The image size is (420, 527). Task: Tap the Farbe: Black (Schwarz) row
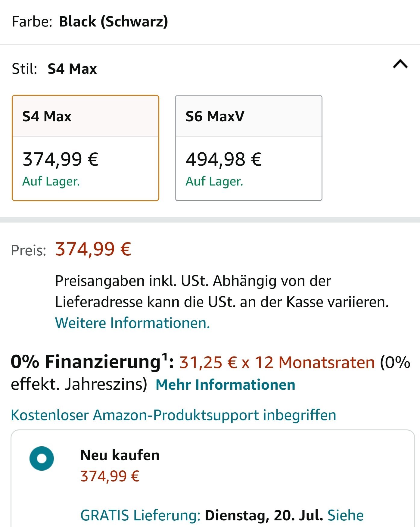click(x=210, y=22)
